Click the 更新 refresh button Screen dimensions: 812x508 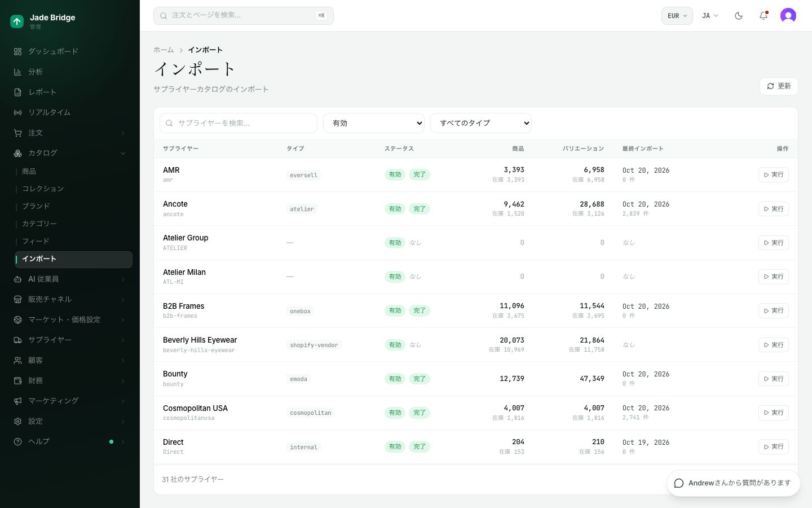tap(779, 86)
